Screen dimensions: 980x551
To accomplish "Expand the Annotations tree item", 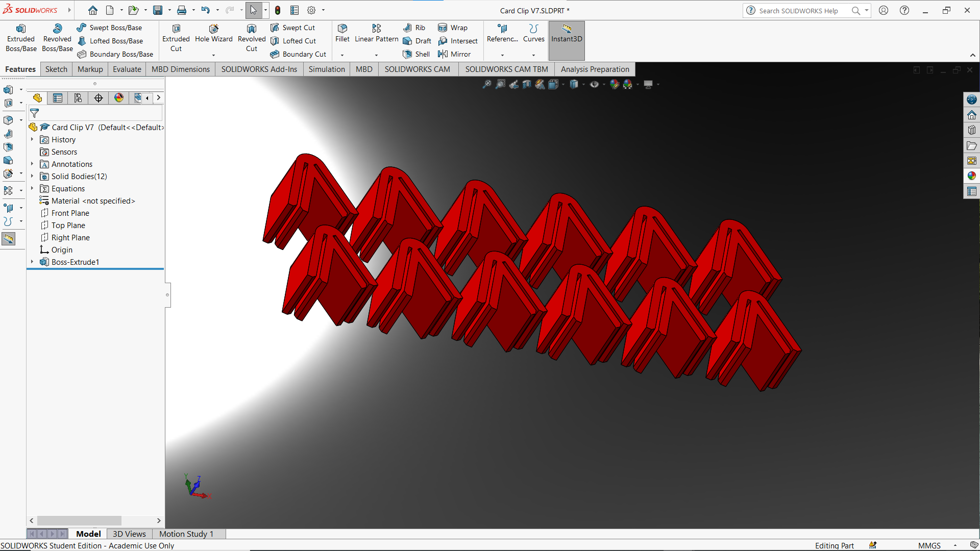I will [x=32, y=163].
